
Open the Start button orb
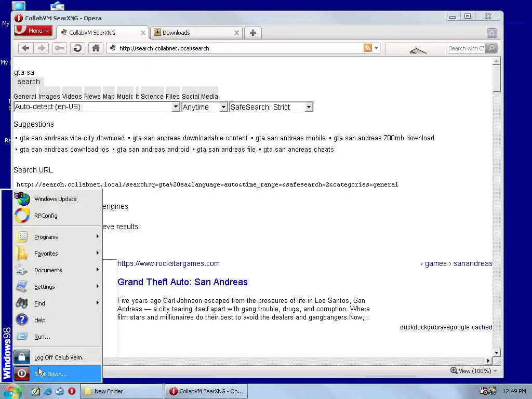click(12, 392)
